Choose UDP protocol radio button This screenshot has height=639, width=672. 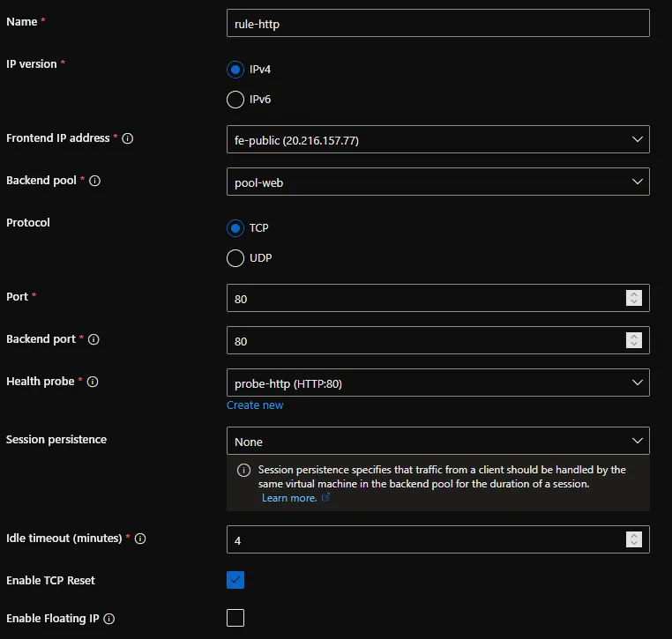[x=235, y=258]
